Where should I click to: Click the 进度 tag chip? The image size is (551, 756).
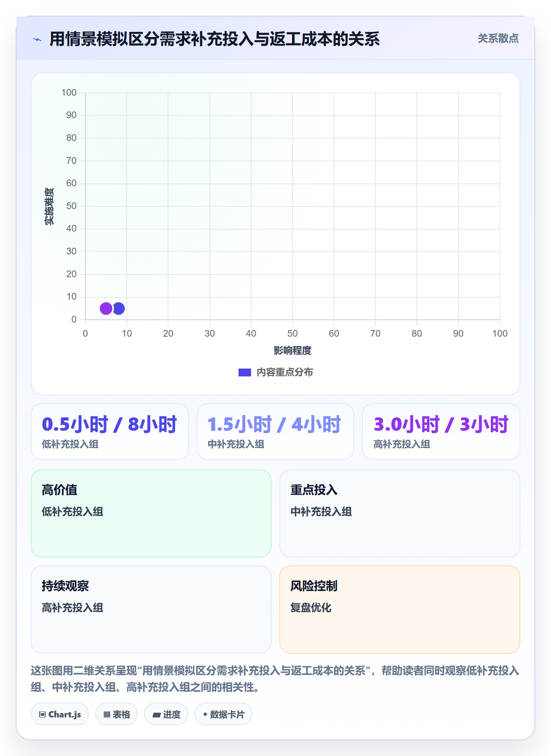[x=166, y=714]
